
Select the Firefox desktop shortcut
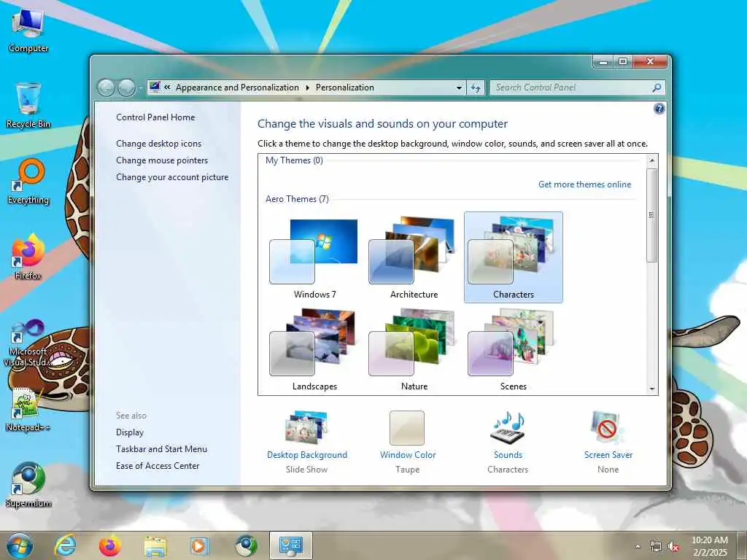[x=28, y=257]
